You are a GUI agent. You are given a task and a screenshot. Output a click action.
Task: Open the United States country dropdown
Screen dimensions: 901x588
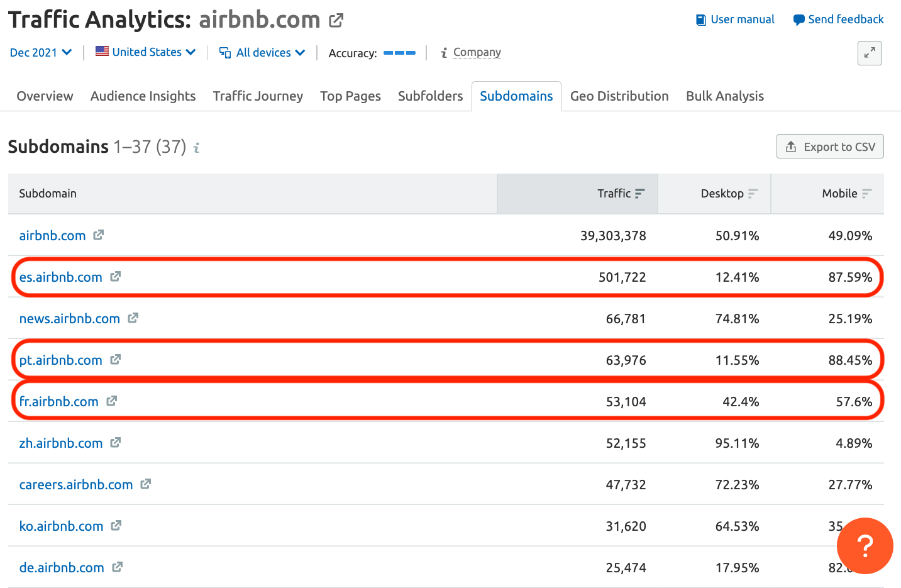click(x=146, y=52)
